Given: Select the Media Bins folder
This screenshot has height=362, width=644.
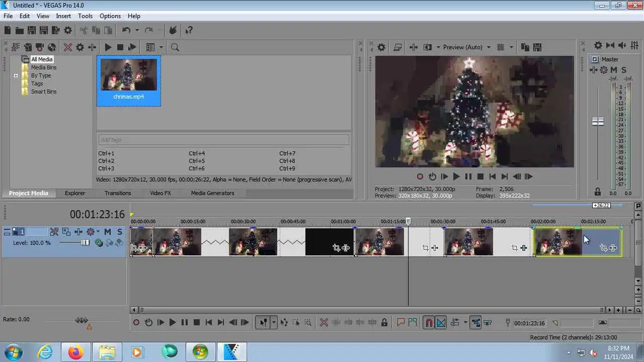Looking at the screenshot, I should 44,67.
